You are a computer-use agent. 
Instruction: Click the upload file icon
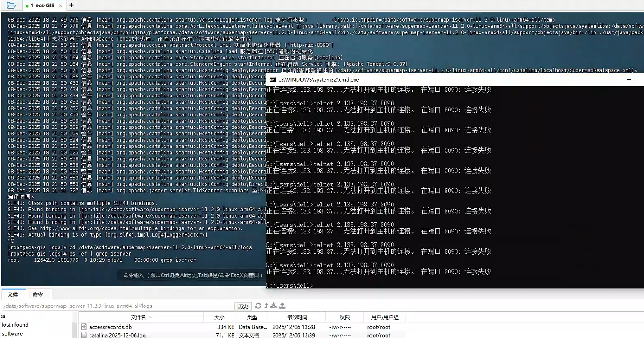pos(282,306)
